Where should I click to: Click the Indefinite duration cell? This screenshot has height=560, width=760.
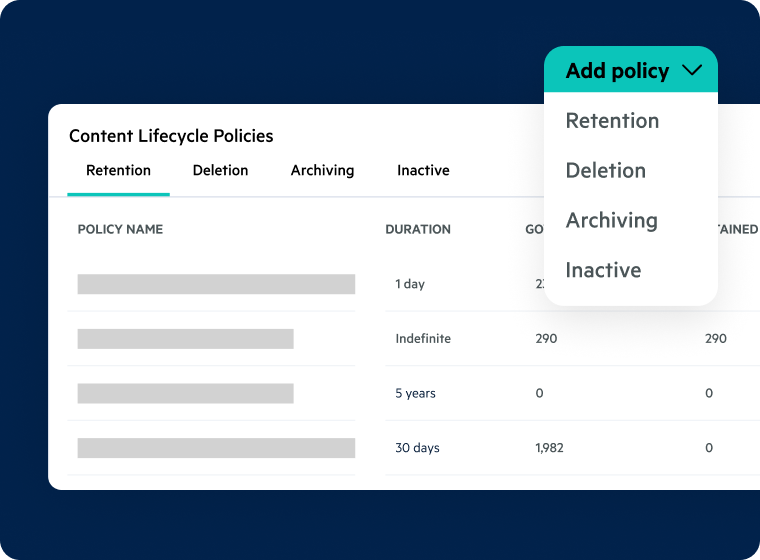click(x=423, y=339)
